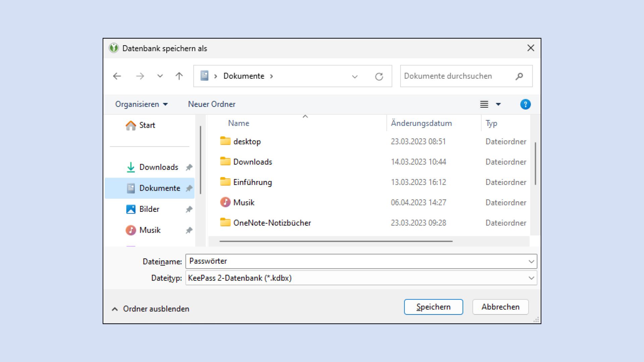
Task: Navigate up to the parent folder
Action: 179,76
